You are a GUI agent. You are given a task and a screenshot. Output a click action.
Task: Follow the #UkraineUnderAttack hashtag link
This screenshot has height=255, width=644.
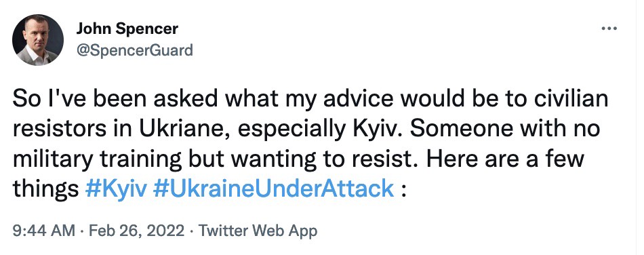(273, 189)
